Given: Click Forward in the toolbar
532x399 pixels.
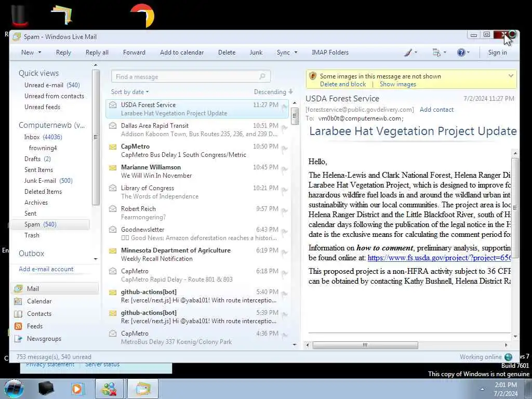Looking at the screenshot, I should coord(134,52).
